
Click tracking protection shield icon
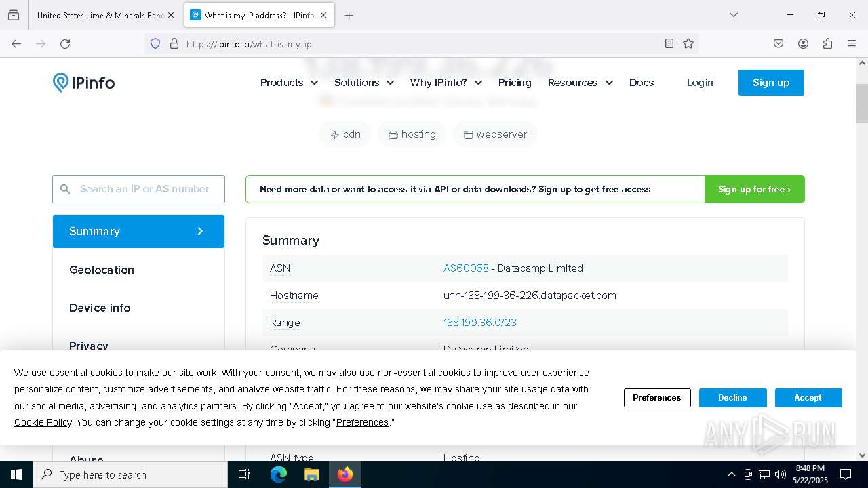coord(155,43)
